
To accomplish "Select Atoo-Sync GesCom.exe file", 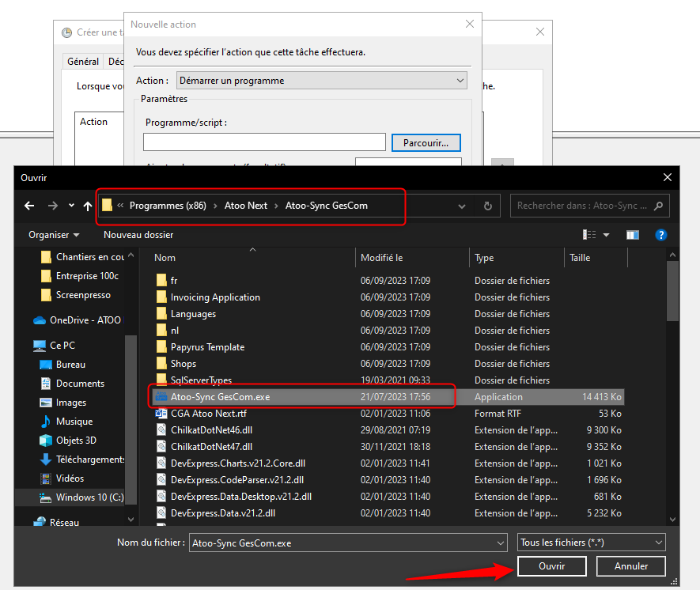I will click(x=388, y=397).
